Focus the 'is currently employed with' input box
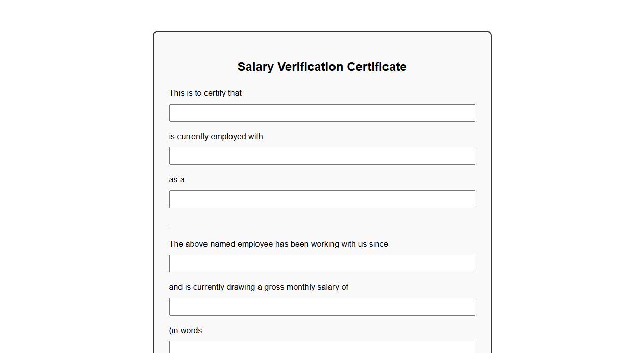 322,156
